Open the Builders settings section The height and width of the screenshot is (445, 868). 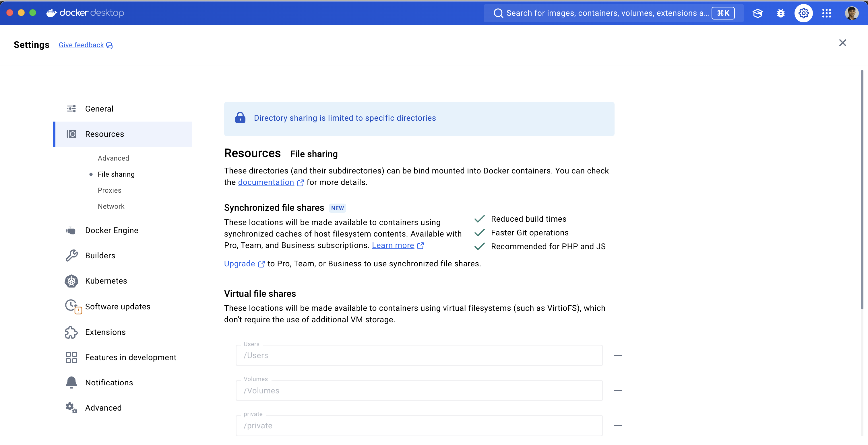(100, 255)
